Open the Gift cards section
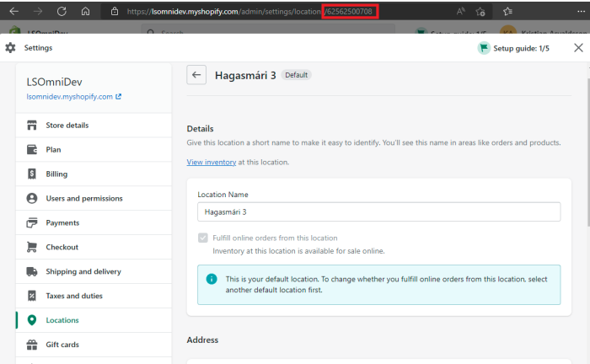Viewport: 590px width, 364px height. [63, 345]
